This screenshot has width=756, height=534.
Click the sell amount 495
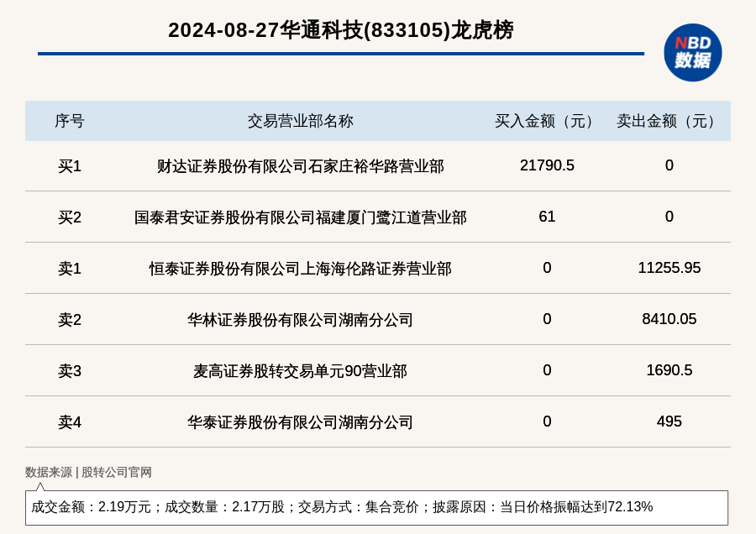click(669, 421)
